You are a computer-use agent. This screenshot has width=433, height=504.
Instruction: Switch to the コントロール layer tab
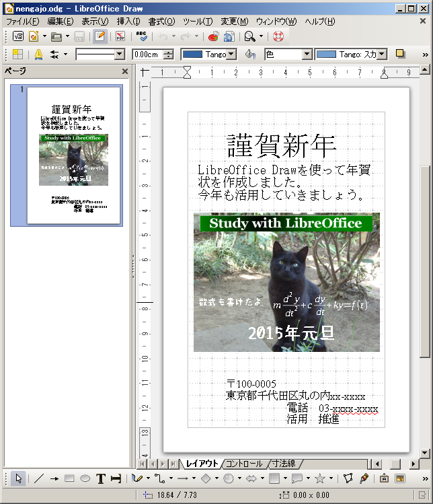[244, 464]
